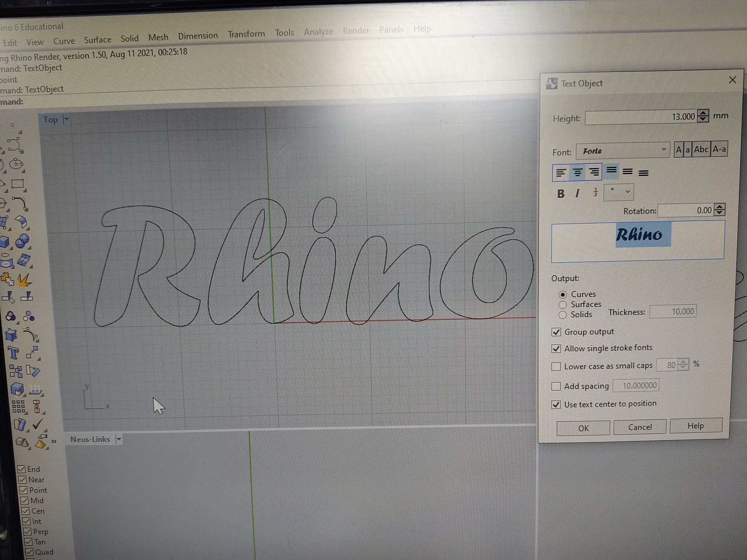Set uppercase 'A' text case
The width and height of the screenshot is (747, 560).
pyautogui.click(x=679, y=150)
